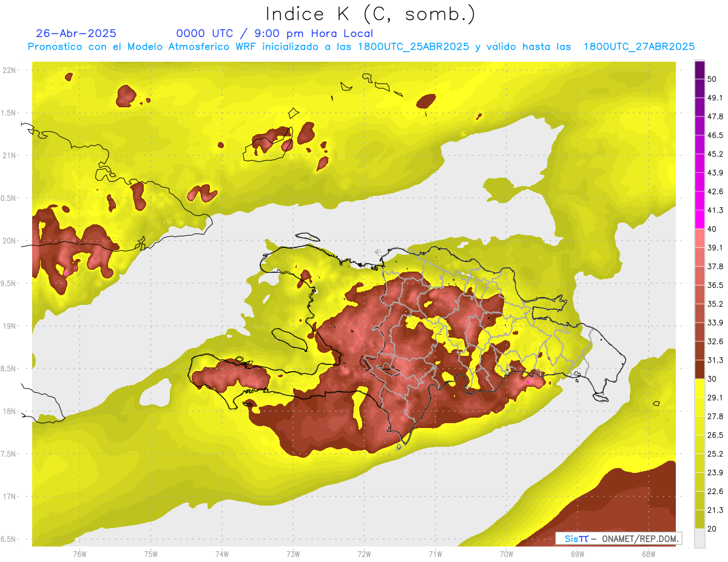Click the '19N' latitude label

pos(9,326)
